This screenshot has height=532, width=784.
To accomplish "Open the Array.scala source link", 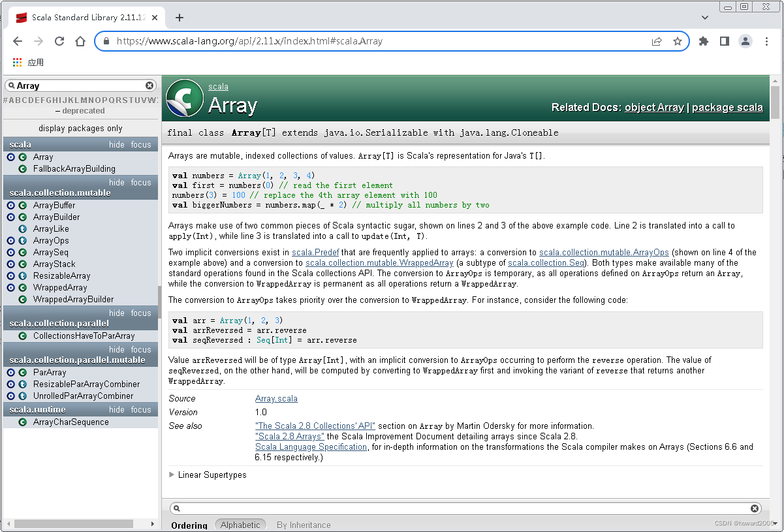I will point(276,399).
